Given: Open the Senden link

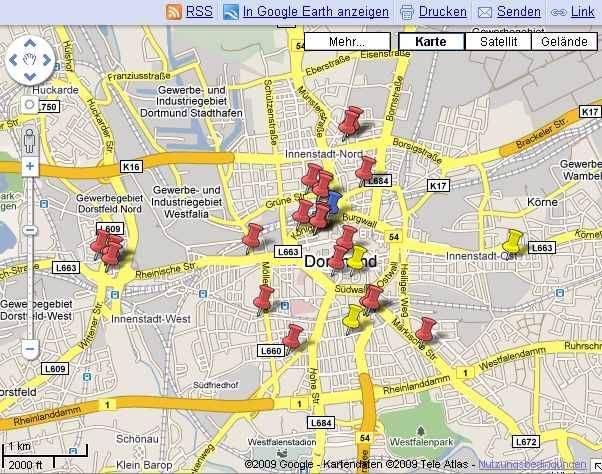Looking at the screenshot, I should coord(519,12).
